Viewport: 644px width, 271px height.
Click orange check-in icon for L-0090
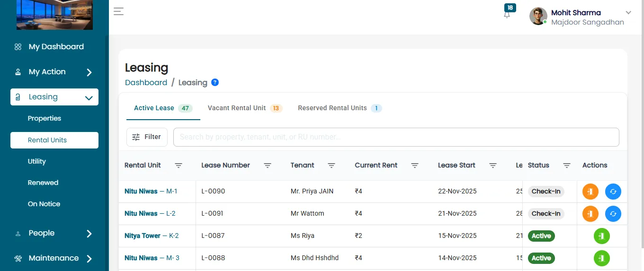click(590, 192)
